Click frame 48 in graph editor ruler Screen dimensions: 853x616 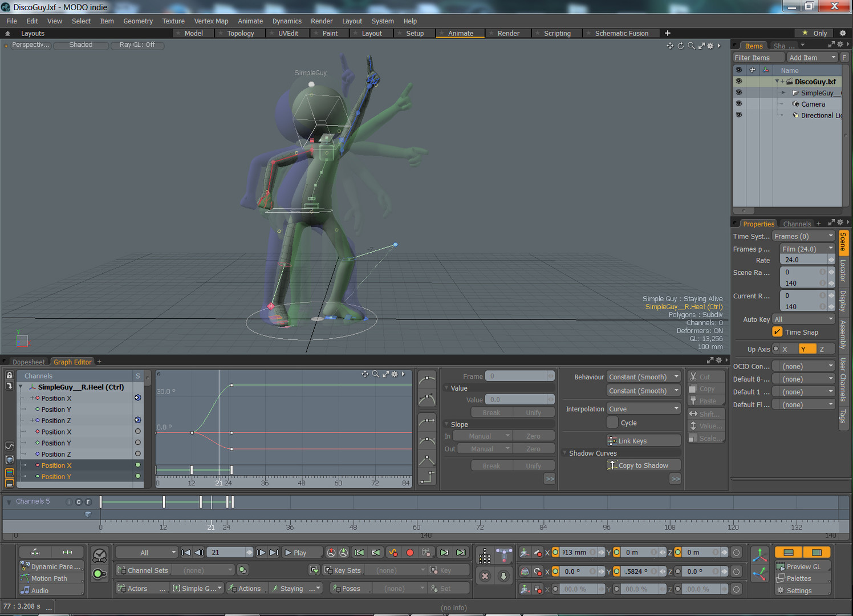point(302,483)
